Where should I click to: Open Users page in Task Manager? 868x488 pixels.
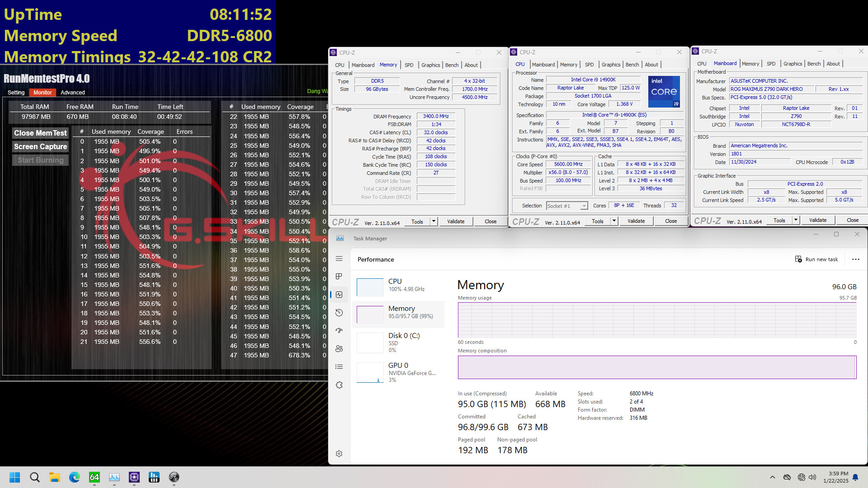coord(339,349)
